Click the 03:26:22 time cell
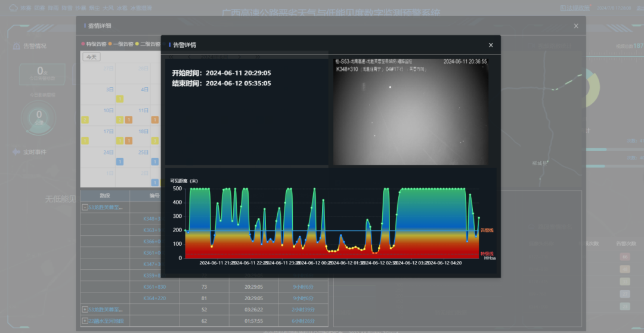Viewport: 644px width, 333px height. (x=253, y=309)
